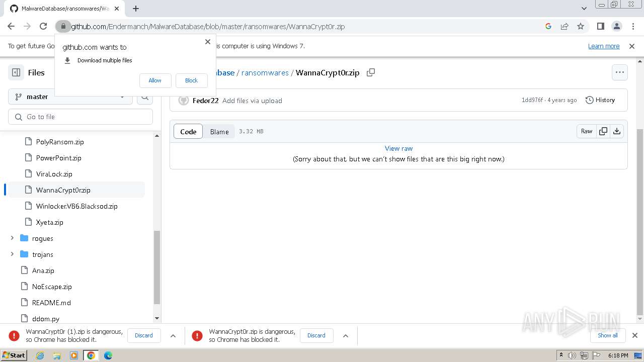Expand the rogues folder chevron
The width and height of the screenshot is (644, 362).
(x=12, y=238)
